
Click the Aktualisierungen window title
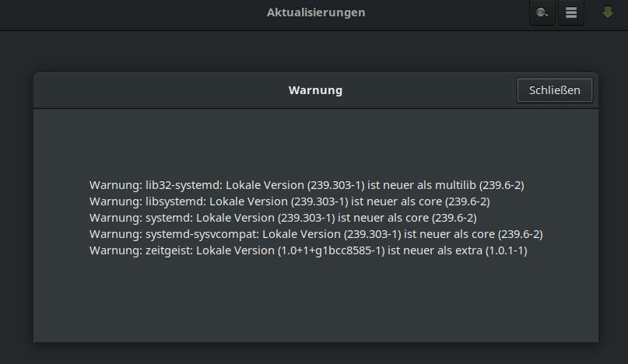316,12
